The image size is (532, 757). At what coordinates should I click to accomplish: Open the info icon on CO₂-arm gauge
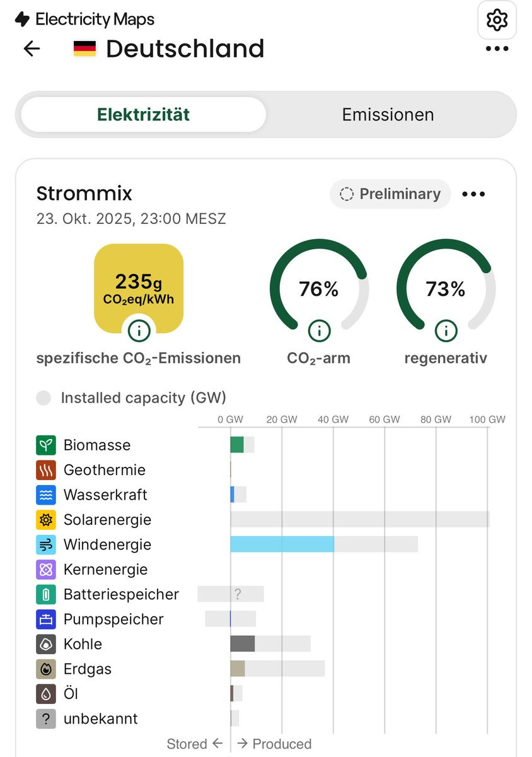319,329
